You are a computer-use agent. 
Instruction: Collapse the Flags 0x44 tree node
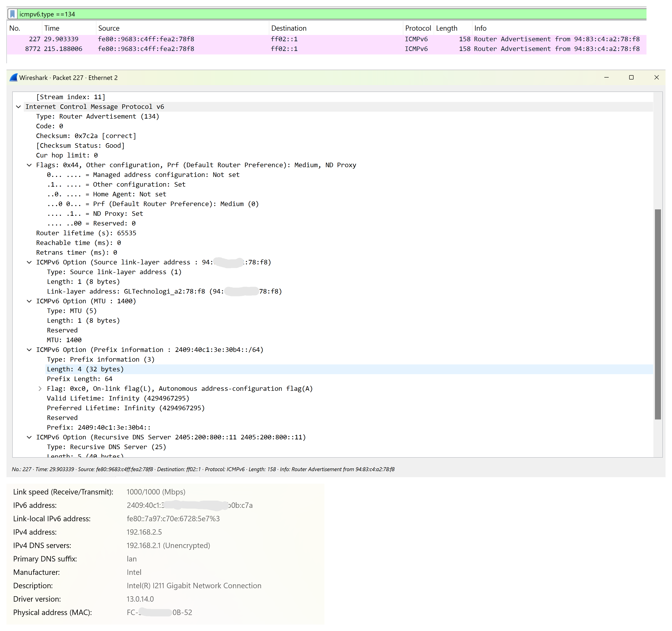coord(29,165)
